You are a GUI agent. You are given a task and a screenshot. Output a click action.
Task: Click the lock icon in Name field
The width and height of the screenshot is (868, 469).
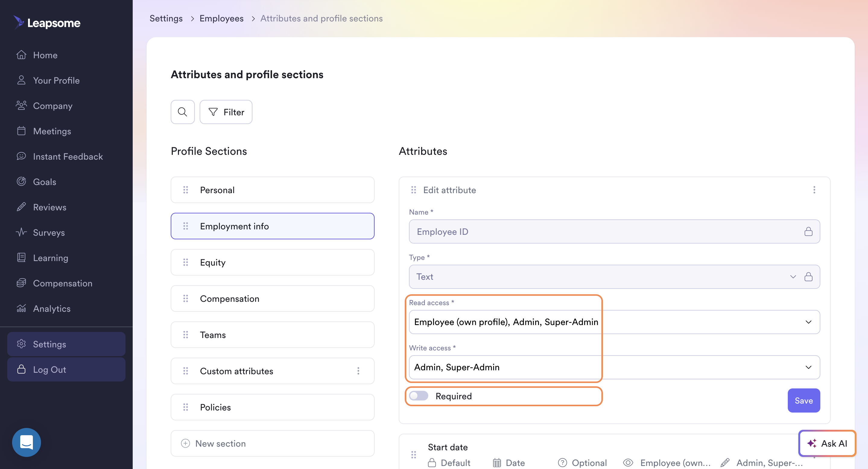click(x=808, y=232)
